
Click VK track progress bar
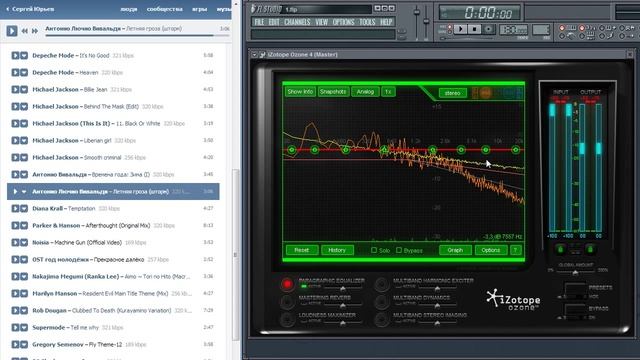137,36
